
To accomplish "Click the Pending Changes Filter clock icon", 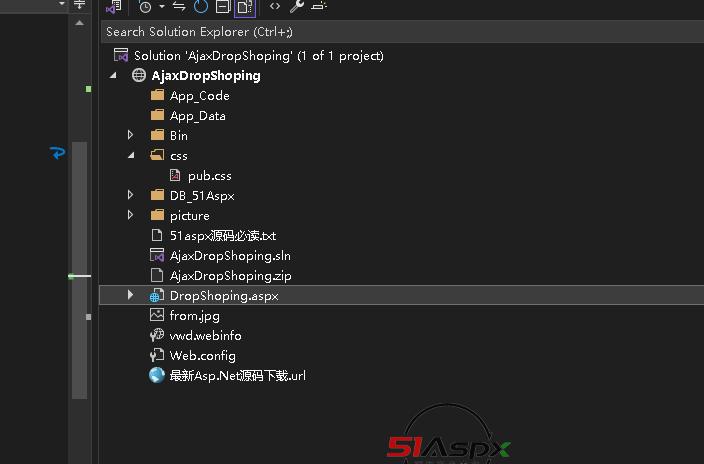I will coord(145,7).
